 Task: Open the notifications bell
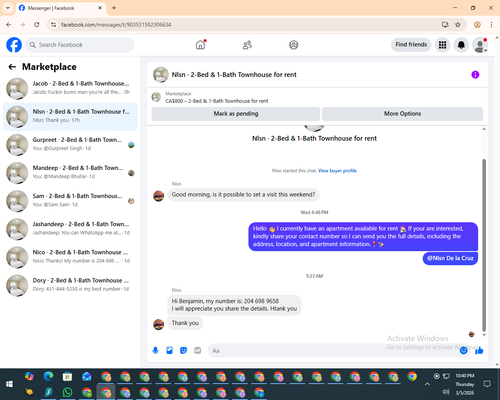pyautogui.click(x=461, y=45)
